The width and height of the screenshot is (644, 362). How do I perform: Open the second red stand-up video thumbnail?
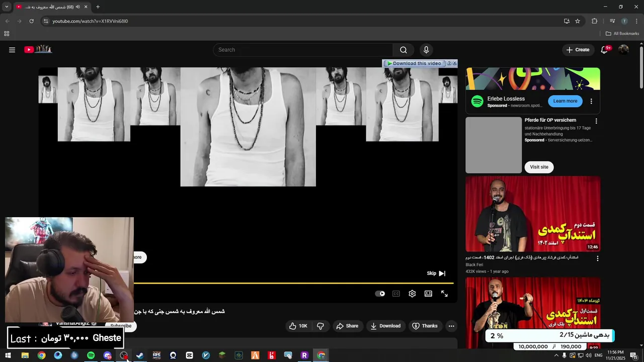point(533,313)
